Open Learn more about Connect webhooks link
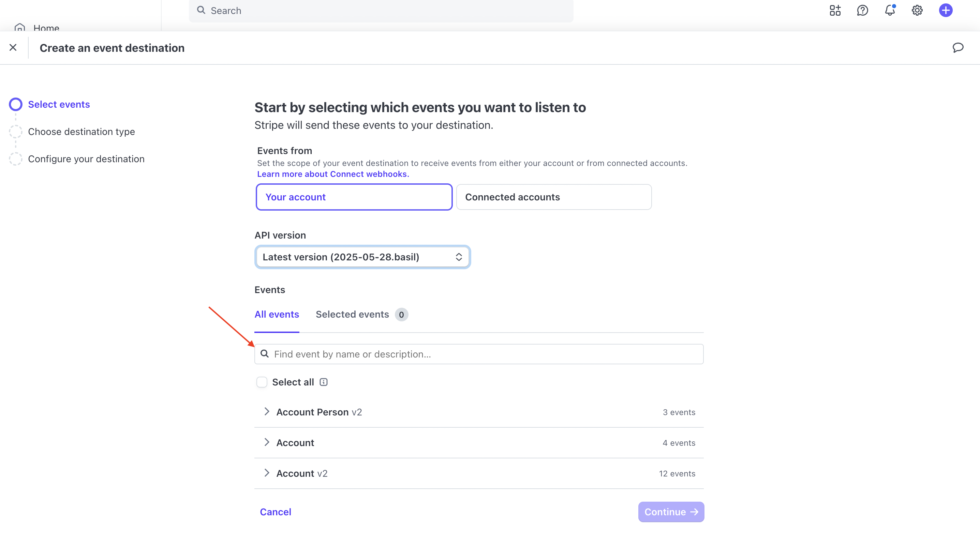Image resolution: width=980 pixels, height=533 pixels. [x=333, y=174]
